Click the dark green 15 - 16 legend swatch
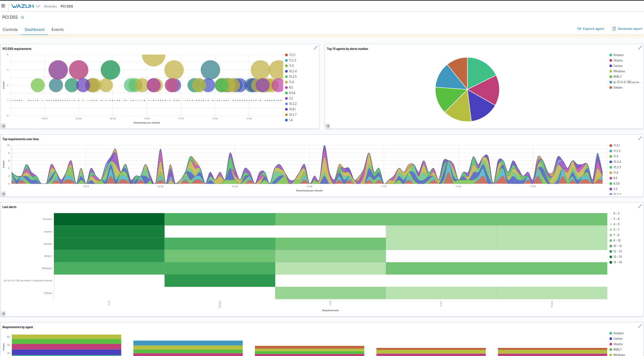644x356 pixels. tap(611, 262)
